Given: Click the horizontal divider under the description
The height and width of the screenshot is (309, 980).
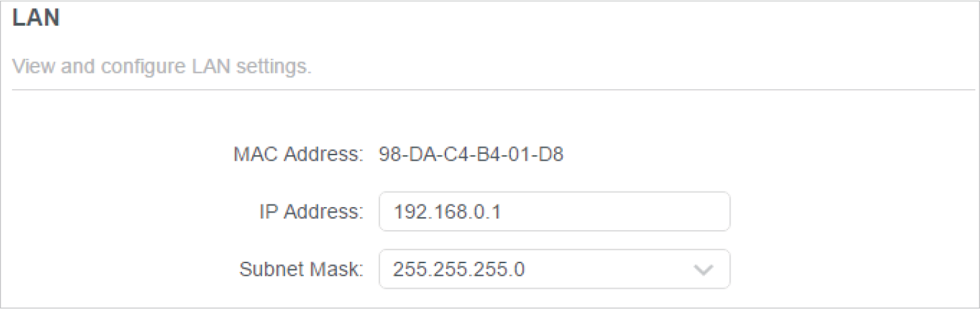Looking at the screenshot, I should (x=493, y=89).
